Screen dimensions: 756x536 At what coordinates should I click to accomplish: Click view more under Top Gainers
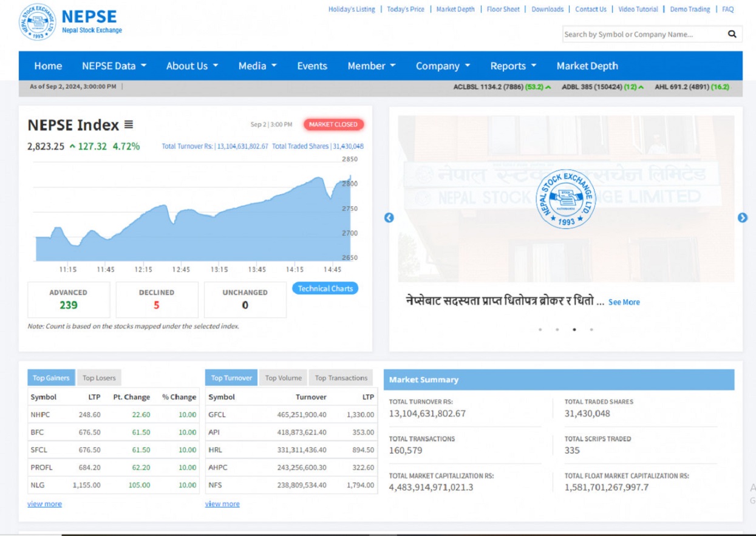pyautogui.click(x=44, y=504)
